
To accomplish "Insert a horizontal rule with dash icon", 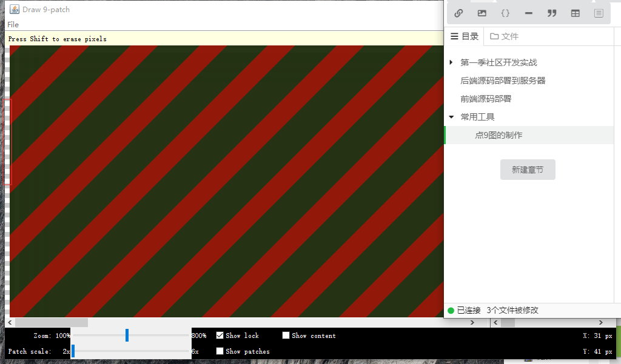I will [528, 13].
